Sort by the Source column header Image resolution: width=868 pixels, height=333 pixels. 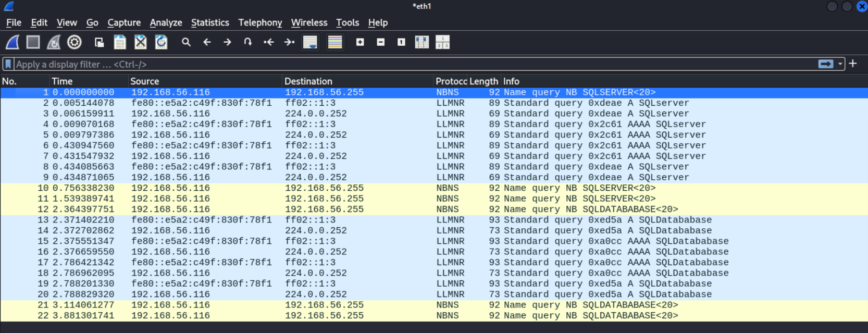(205, 81)
